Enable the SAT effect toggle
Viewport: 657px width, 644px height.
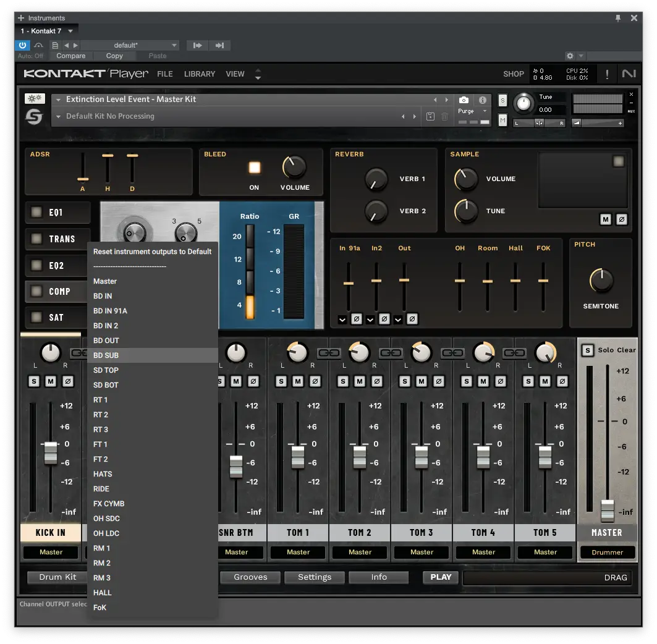point(37,317)
